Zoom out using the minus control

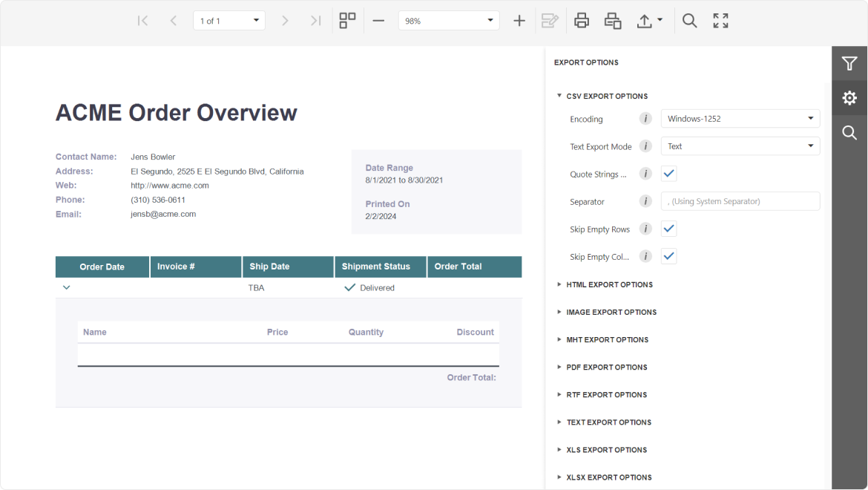[378, 20]
